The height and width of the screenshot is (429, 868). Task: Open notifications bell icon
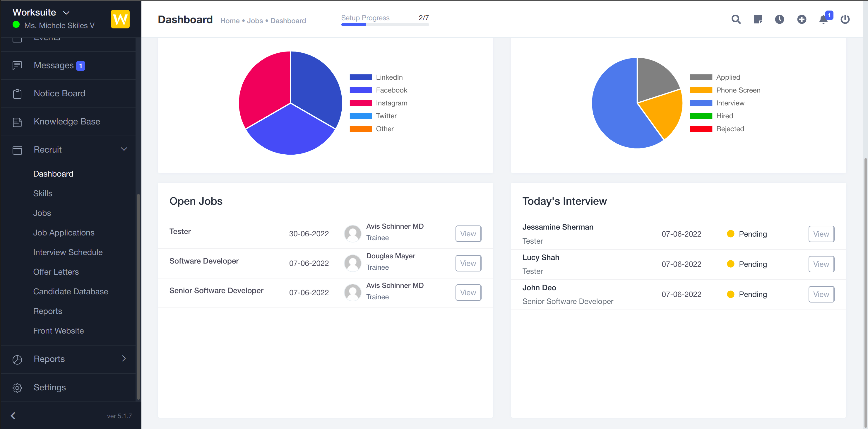coord(823,20)
